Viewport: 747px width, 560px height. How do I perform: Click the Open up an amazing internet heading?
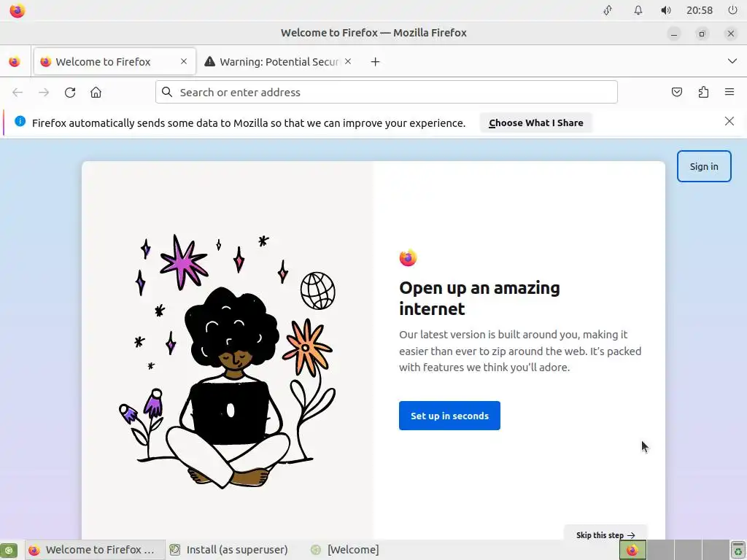tap(479, 298)
